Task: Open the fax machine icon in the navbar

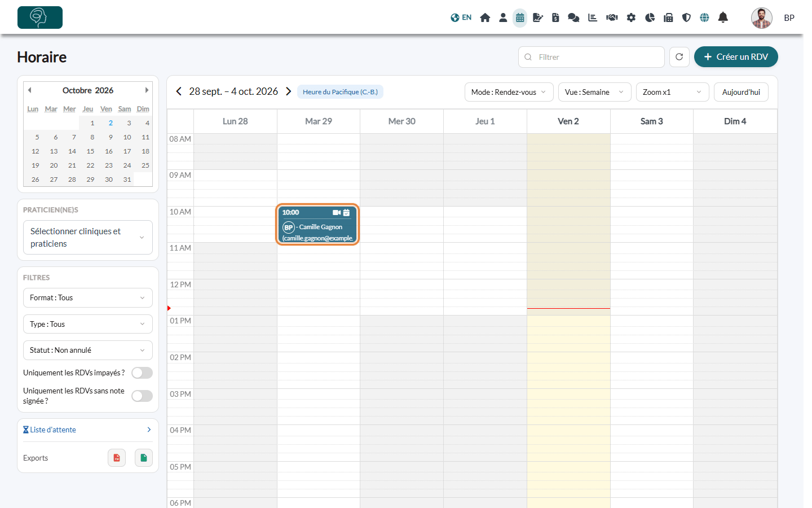Action: [x=668, y=17]
